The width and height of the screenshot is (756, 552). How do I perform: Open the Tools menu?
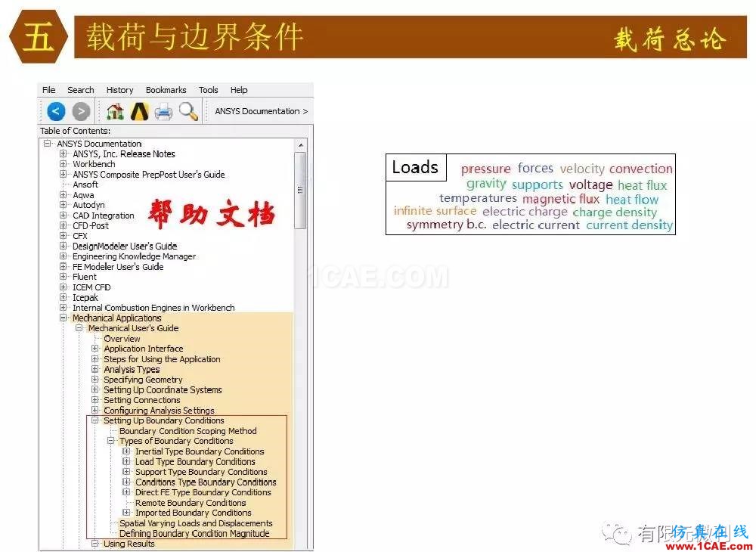209,90
